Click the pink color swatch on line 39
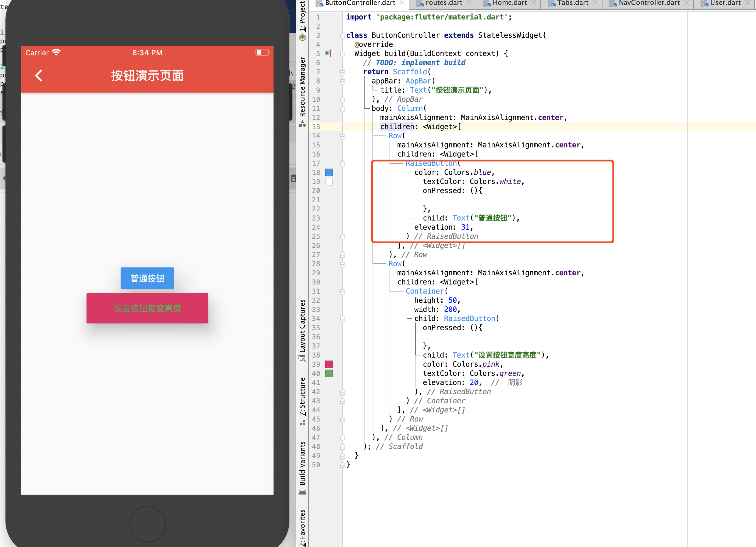Viewport: 756px width, 547px height. [x=329, y=364]
